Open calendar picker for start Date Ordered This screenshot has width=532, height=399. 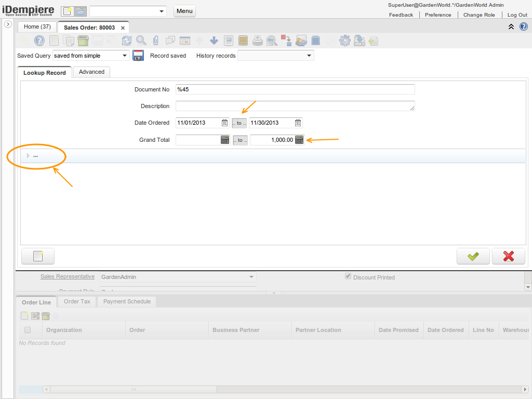[225, 123]
